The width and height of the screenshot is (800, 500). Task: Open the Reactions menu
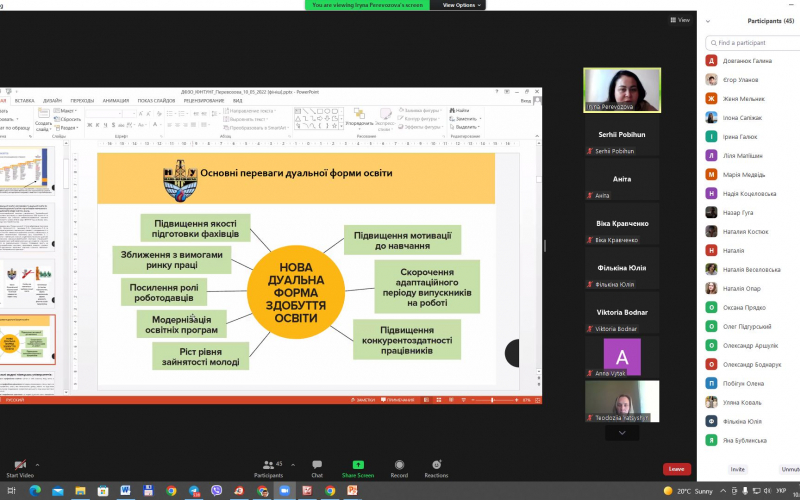point(436,465)
